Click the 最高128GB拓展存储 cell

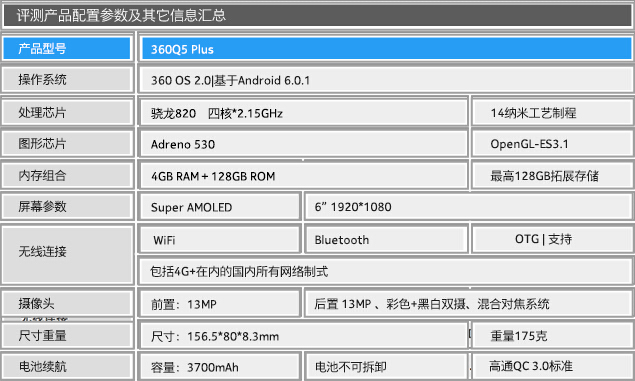pos(552,176)
